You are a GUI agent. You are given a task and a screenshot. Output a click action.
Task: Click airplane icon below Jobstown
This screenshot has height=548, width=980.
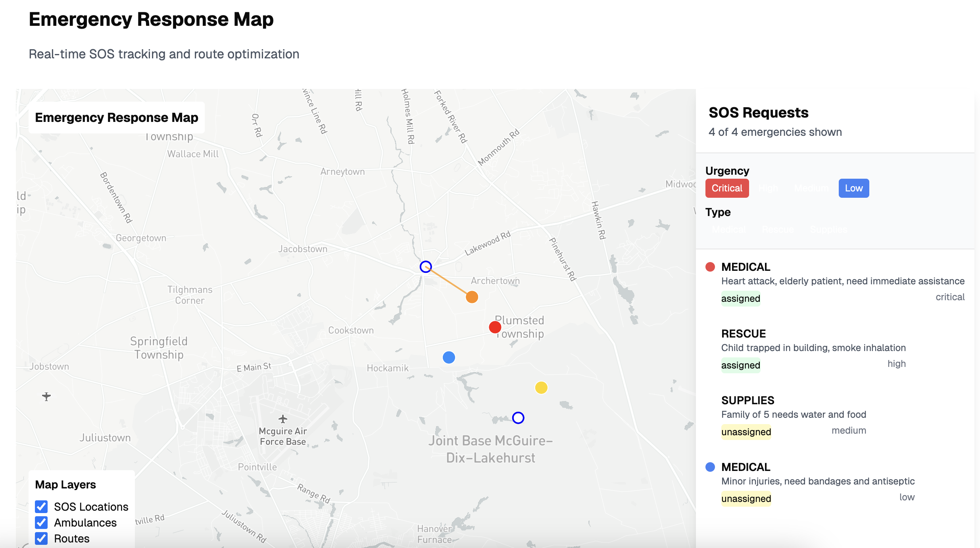(46, 396)
